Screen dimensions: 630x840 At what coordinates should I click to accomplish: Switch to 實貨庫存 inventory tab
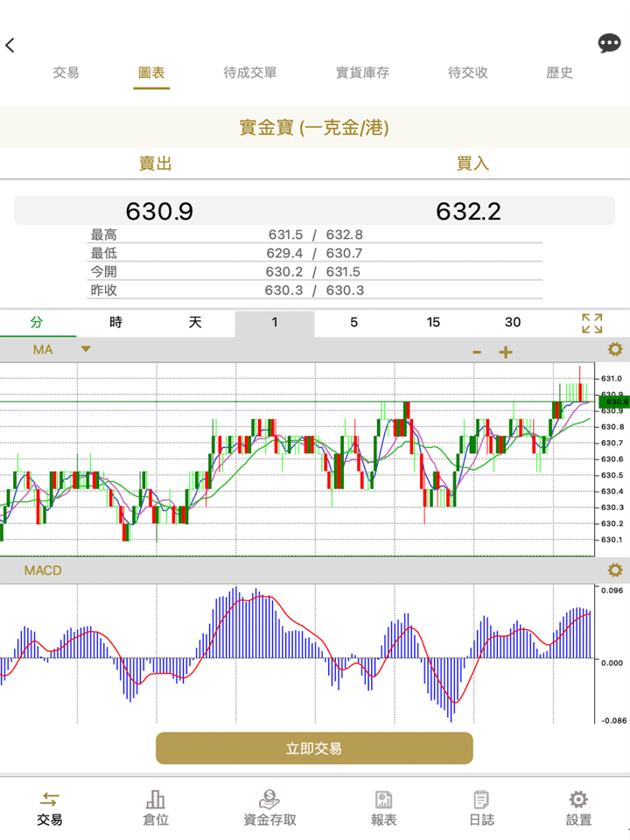(x=362, y=73)
